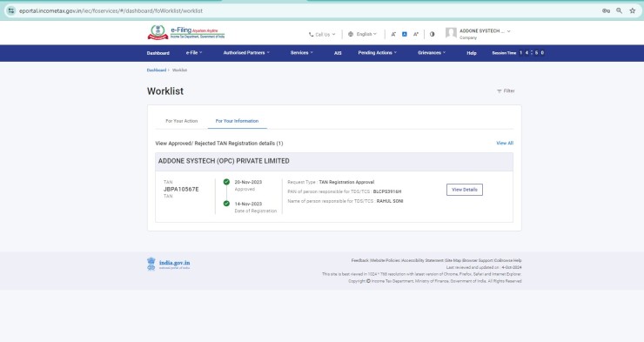Expand the Grievances menu
This screenshot has height=342, width=644.
(432, 52)
